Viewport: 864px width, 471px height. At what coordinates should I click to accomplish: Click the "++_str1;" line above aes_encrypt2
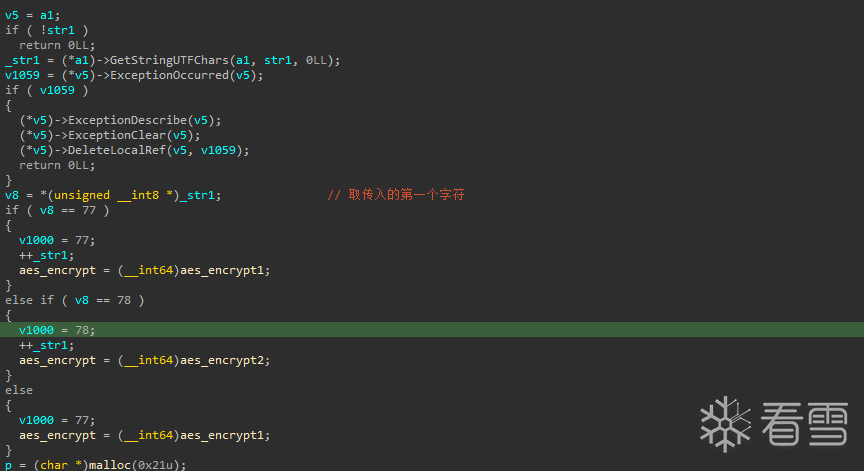(x=46, y=345)
